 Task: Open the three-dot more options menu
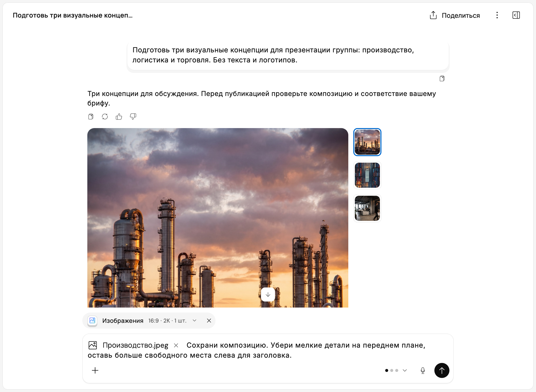coord(497,15)
